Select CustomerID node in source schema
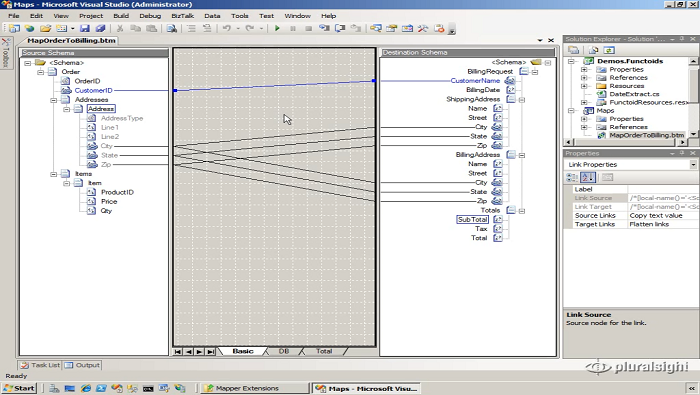Image resolution: width=700 pixels, height=395 pixels. click(x=93, y=91)
